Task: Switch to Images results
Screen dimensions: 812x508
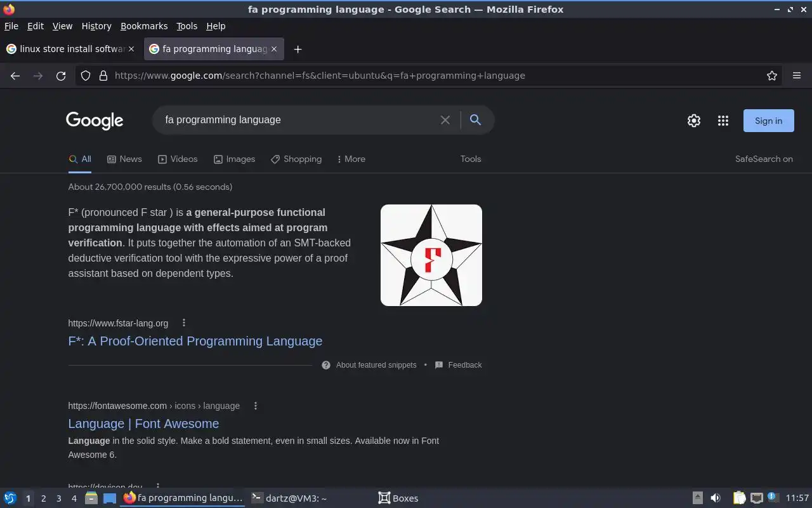Action: coord(234,159)
